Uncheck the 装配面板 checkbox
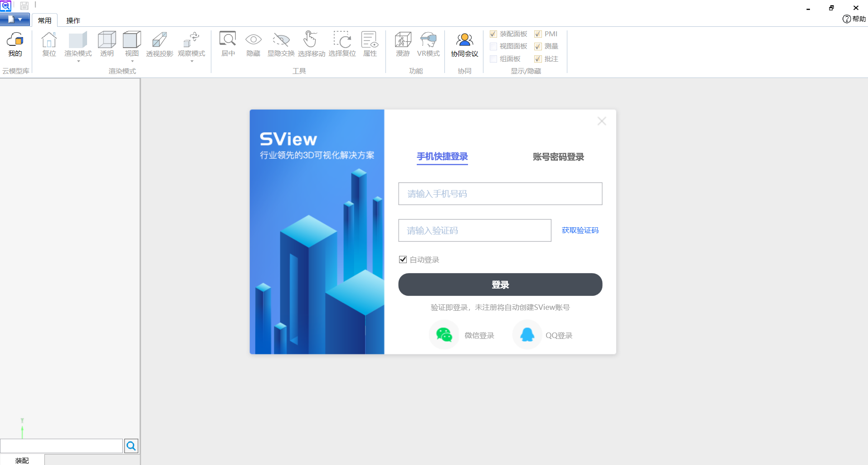The width and height of the screenshot is (868, 465). click(x=493, y=34)
